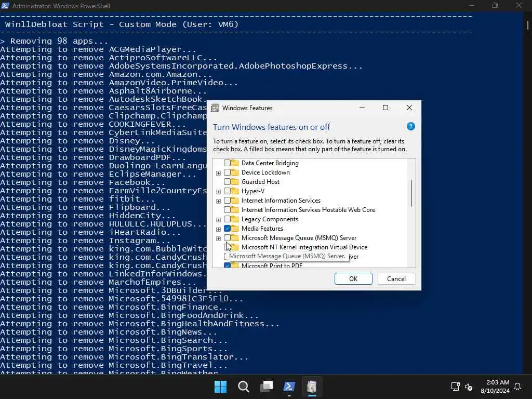Click the Media Features folder icon
Image resolution: width=532 pixels, height=399 pixels.
(x=235, y=229)
